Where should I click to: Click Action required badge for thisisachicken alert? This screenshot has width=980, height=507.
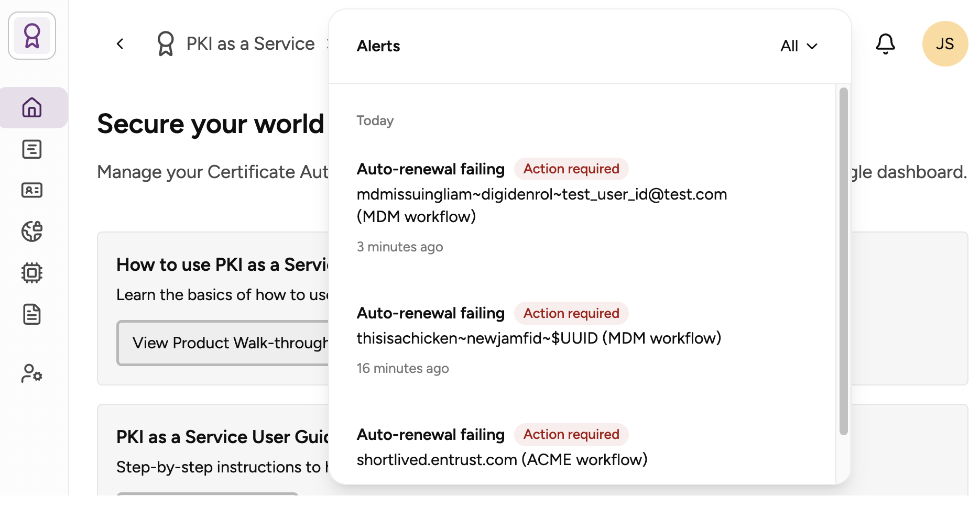click(x=571, y=313)
